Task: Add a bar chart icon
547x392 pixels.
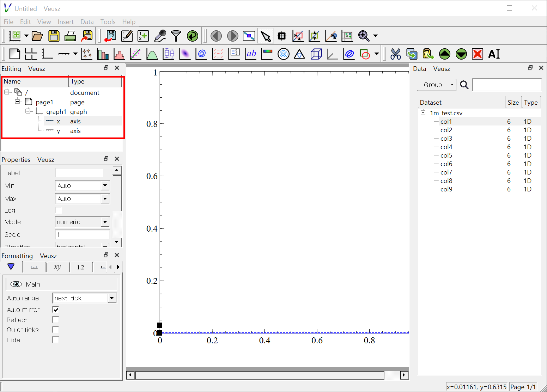Action: coord(103,54)
